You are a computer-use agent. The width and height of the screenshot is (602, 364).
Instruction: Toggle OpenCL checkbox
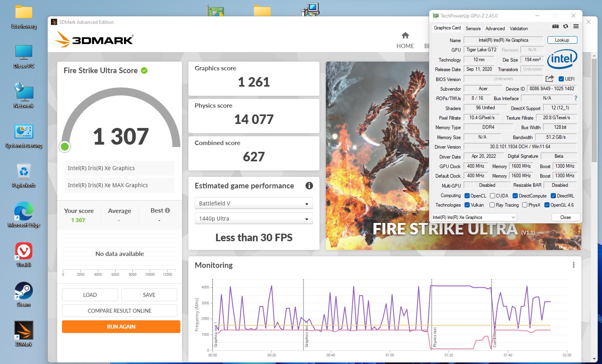tap(467, 196)
